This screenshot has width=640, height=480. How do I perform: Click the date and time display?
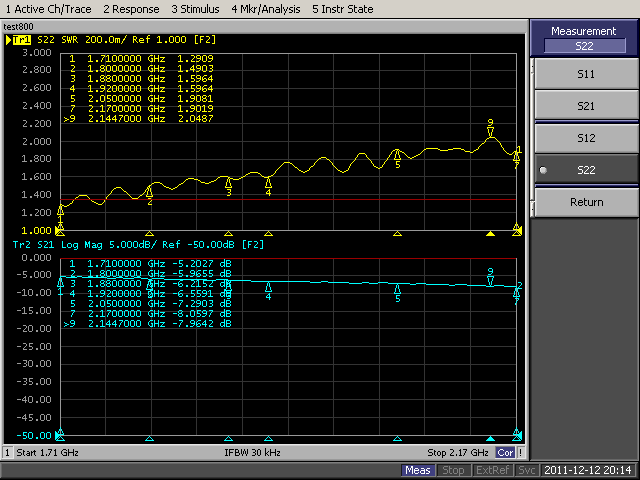click(x=588, y=470)
